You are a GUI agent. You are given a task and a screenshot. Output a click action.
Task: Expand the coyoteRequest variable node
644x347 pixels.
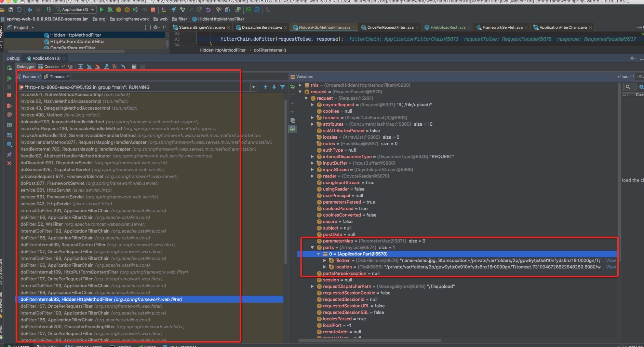point(312,105)
